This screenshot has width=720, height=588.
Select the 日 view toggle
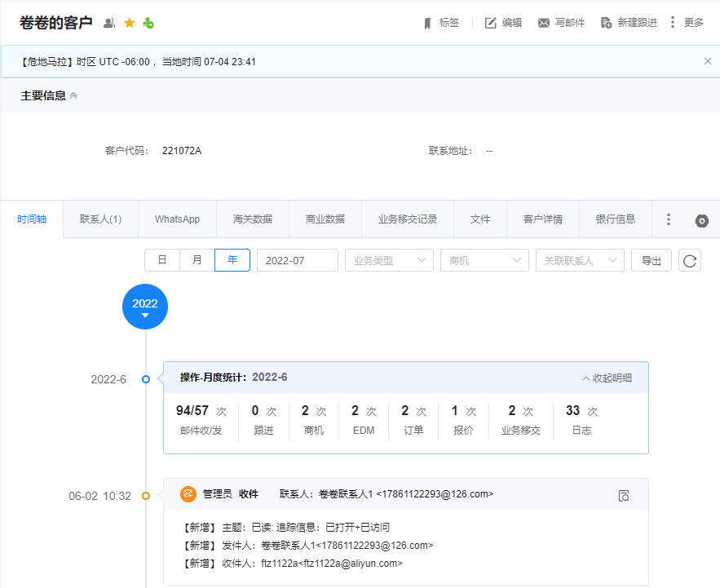pos(162,260)
